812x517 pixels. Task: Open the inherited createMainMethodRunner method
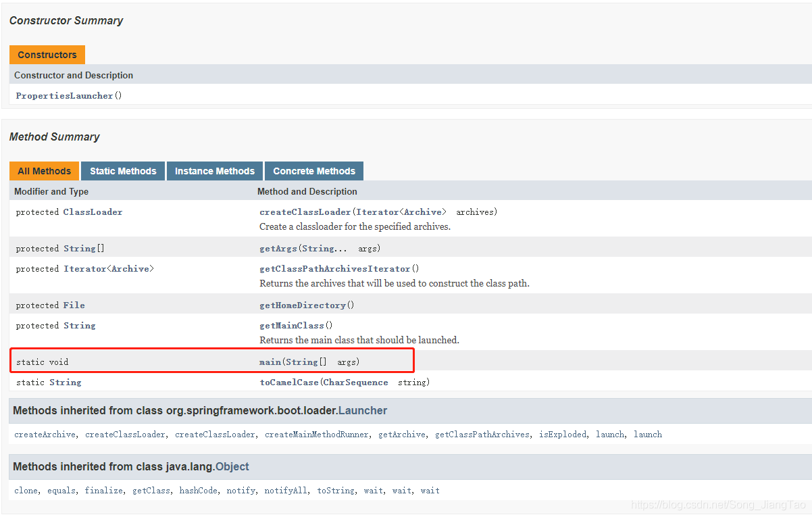pos(317,435)
